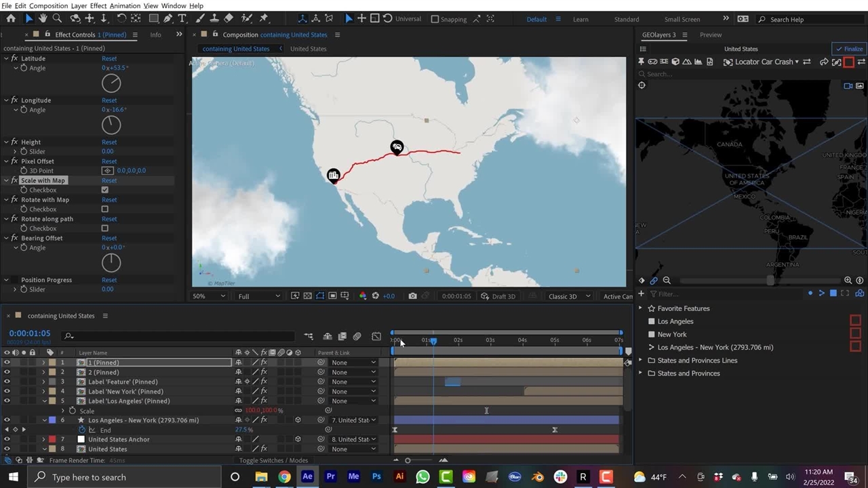Viewport: 868px width, 488px height.
Task: Take a snapshot with camera icon
Action: pyautogui.click(x=412, y=296)
